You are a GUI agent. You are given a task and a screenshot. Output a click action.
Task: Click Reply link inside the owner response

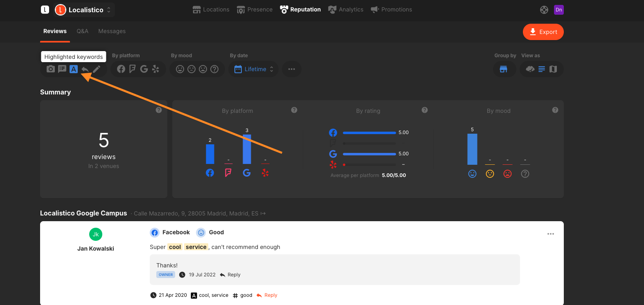click(230, 275)
